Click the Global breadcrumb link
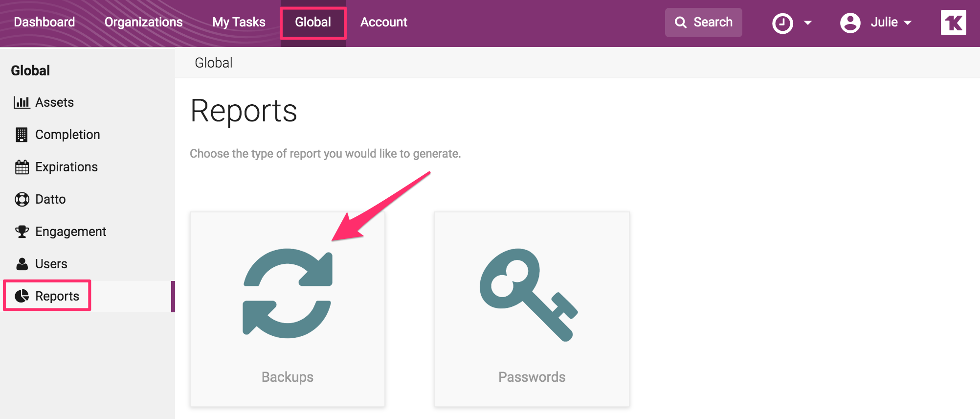980x419 pixels. pyautogui.click(x=213, y=63)
